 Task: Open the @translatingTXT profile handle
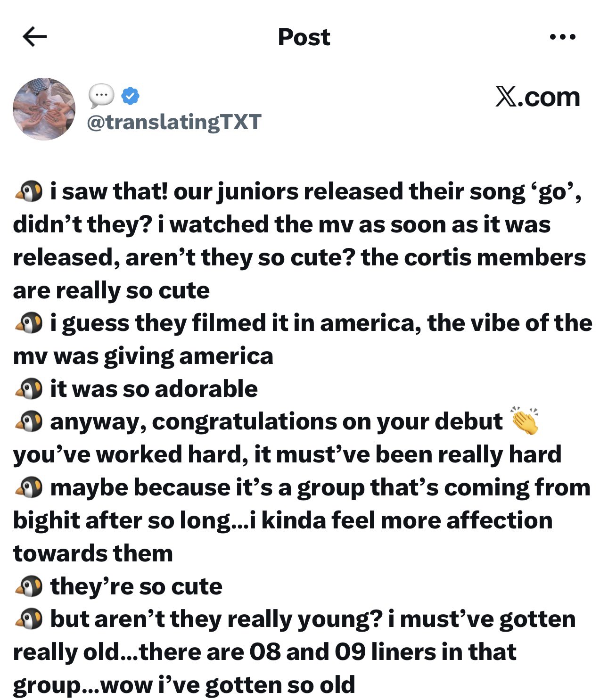(174, 122)
